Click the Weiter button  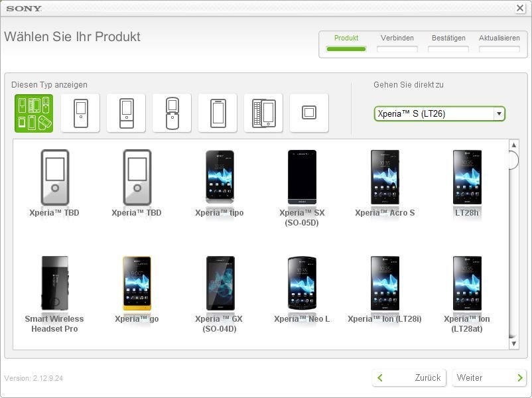click(489, 377)
